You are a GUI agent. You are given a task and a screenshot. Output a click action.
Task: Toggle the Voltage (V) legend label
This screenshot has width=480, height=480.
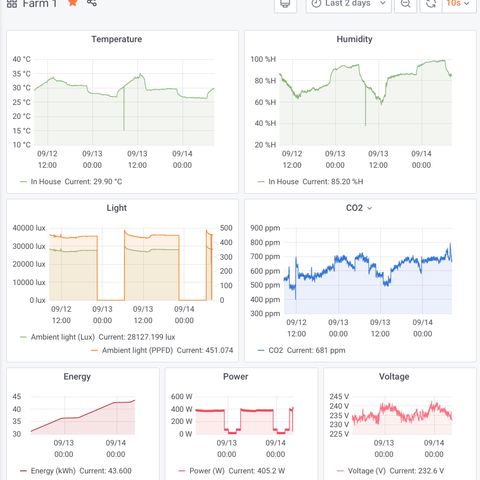click(367, 471)
